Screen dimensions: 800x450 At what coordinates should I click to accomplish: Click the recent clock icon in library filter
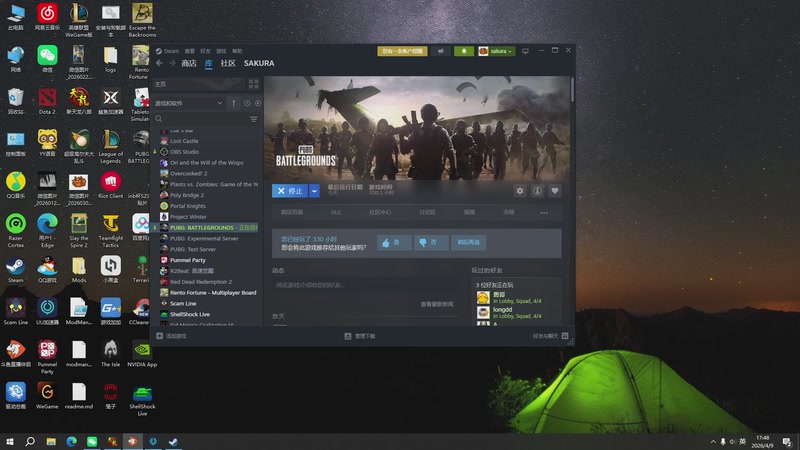247,103
